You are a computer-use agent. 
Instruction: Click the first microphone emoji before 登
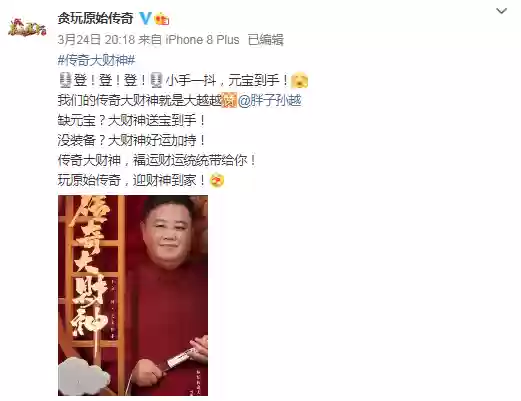[x=65, y=80]
